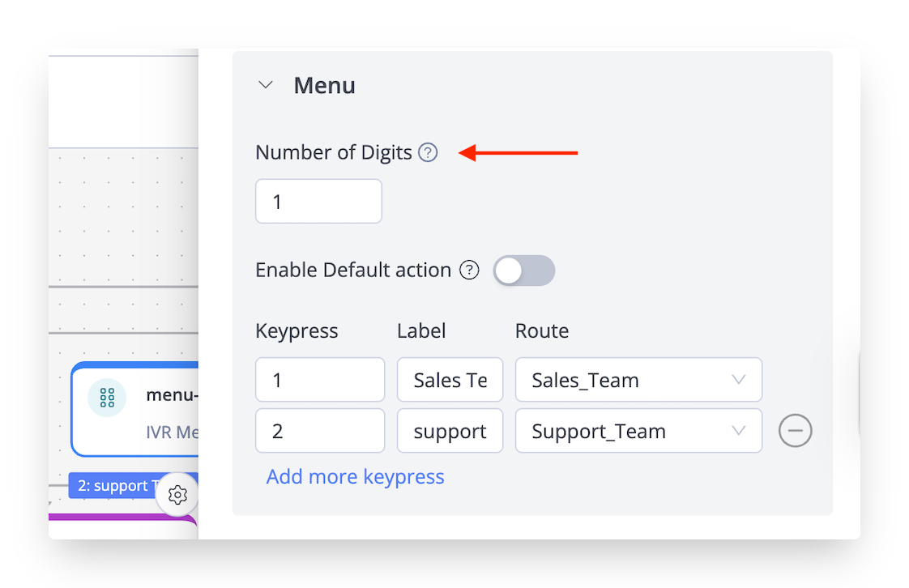Click the Enable Default action help icon
The height and width of the screenshot is (588, 909).
(469, 270)
